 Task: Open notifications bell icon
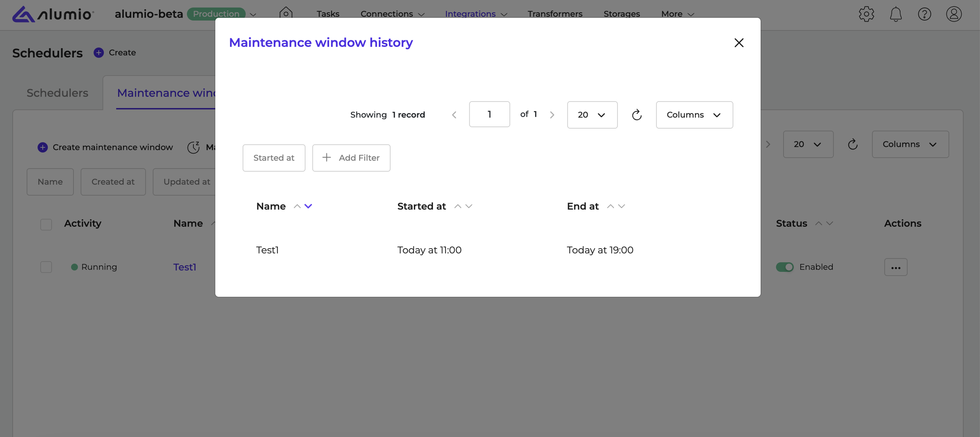(895, 14)
